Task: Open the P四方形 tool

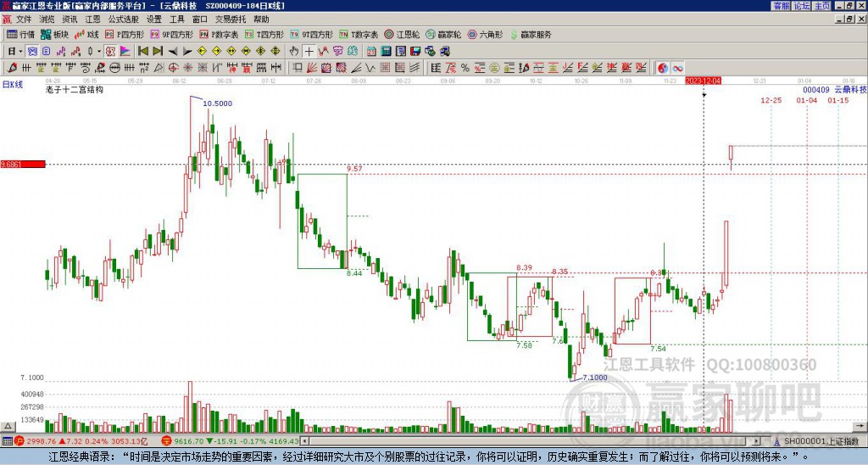Action: pos(125,34)
